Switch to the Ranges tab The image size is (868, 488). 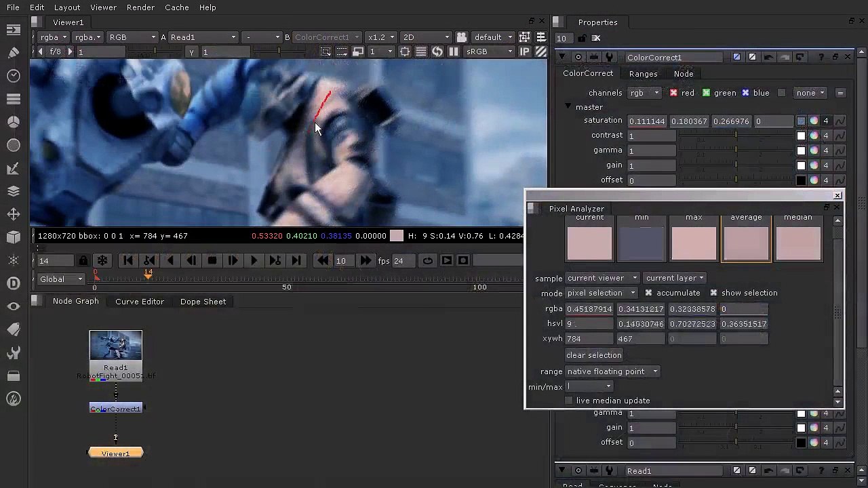643,74
